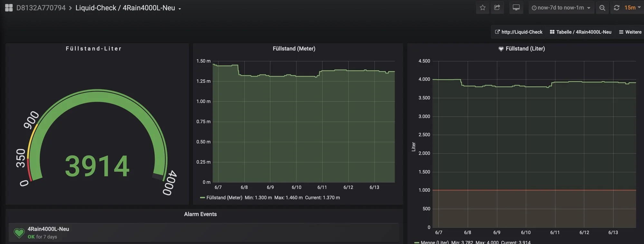Open the time range picker
Viewport: 644px width, 244px height.
pos(561,8)
